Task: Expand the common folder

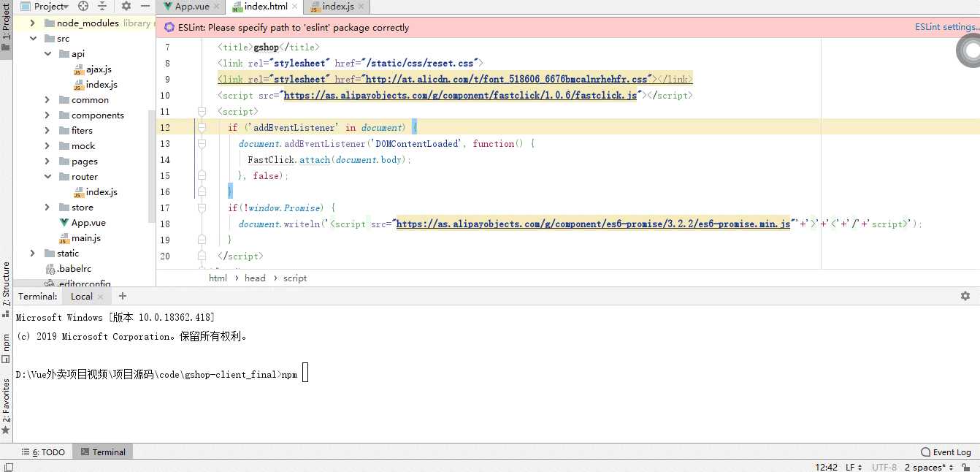Action: (47, 100)
